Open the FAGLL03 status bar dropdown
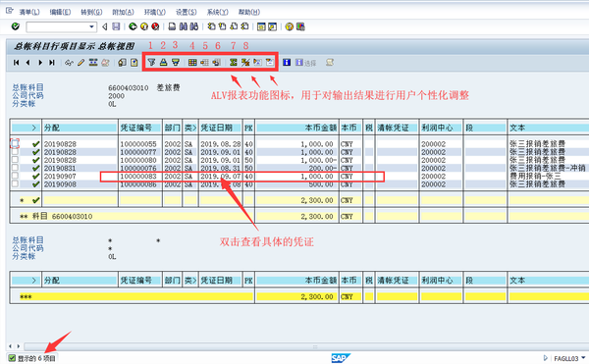This screenshot has width=589, height=364. [x=583, y=358]
